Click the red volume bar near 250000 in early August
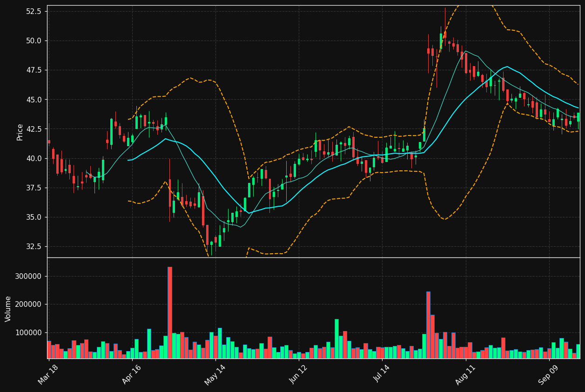The height and width of the screenshot is (392, 585). pos(428,325)
